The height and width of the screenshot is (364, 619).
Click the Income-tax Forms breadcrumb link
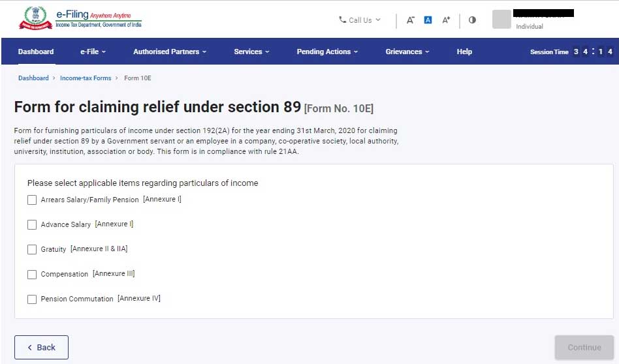(x=86, y=78)
